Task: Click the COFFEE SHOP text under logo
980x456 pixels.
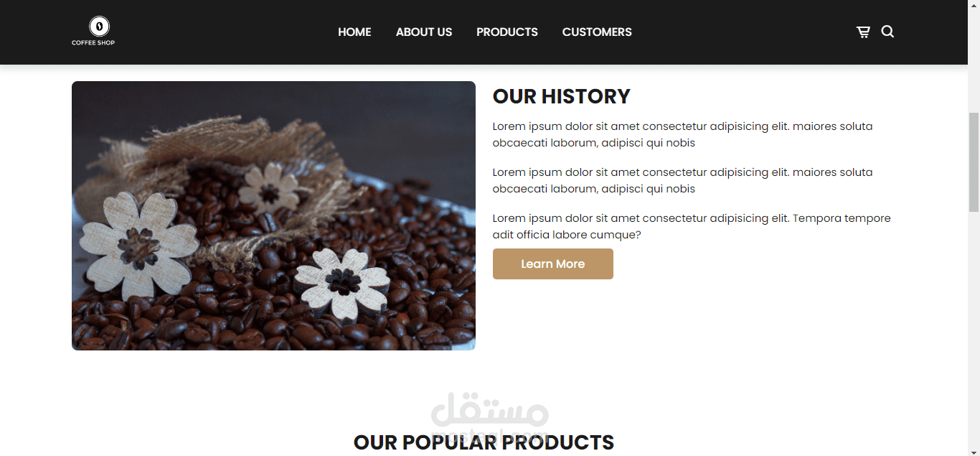Action: (x=93, y=42)
